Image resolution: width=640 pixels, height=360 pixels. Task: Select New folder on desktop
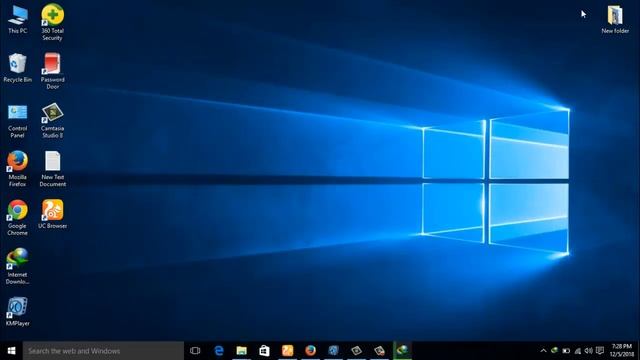(615, 20)
